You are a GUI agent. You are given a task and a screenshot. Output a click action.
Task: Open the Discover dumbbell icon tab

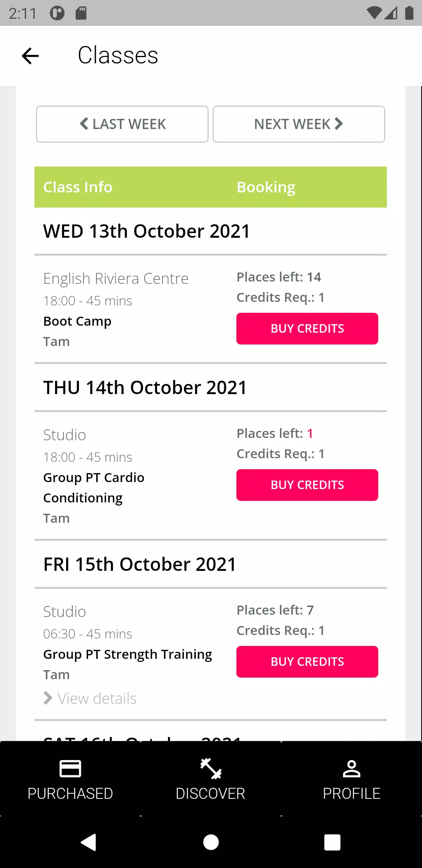[211, 779]
